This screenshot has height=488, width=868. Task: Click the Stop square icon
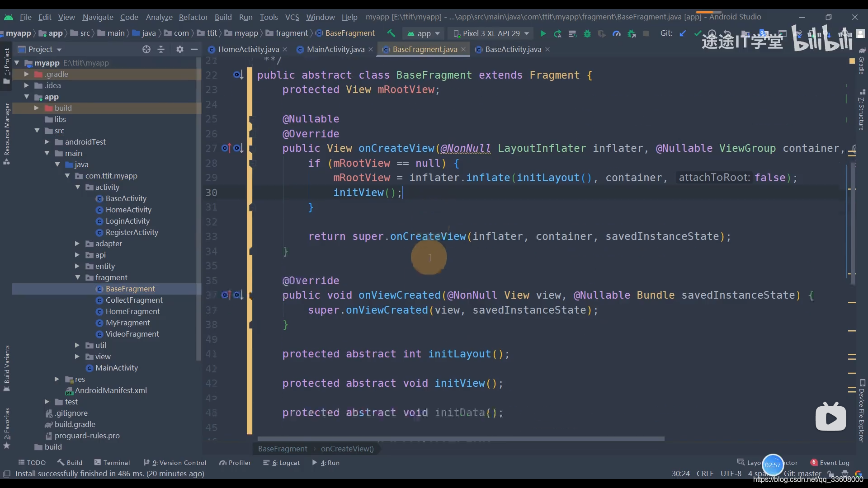(646, 33)
